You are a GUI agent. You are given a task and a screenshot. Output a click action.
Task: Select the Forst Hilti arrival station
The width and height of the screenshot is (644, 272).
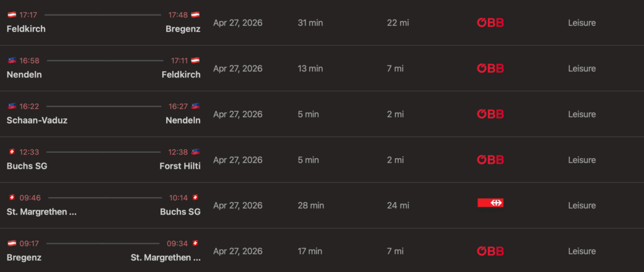click(x=180, y=166)
